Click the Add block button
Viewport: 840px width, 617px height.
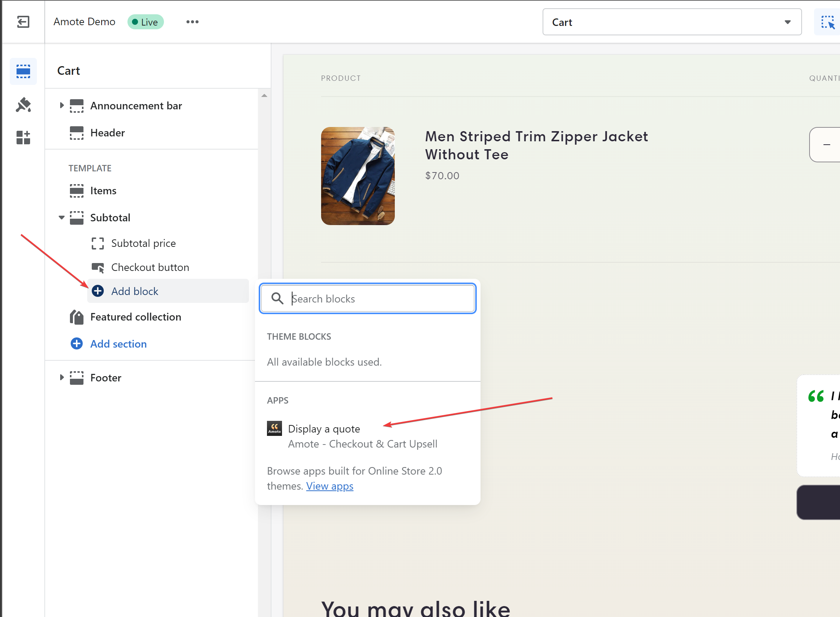click(x=134, y=291)
